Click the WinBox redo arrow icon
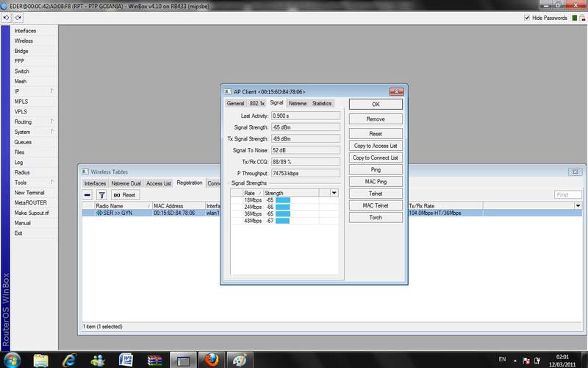The width and height of the screenshot is (588, 368). [x=18, y=18]
